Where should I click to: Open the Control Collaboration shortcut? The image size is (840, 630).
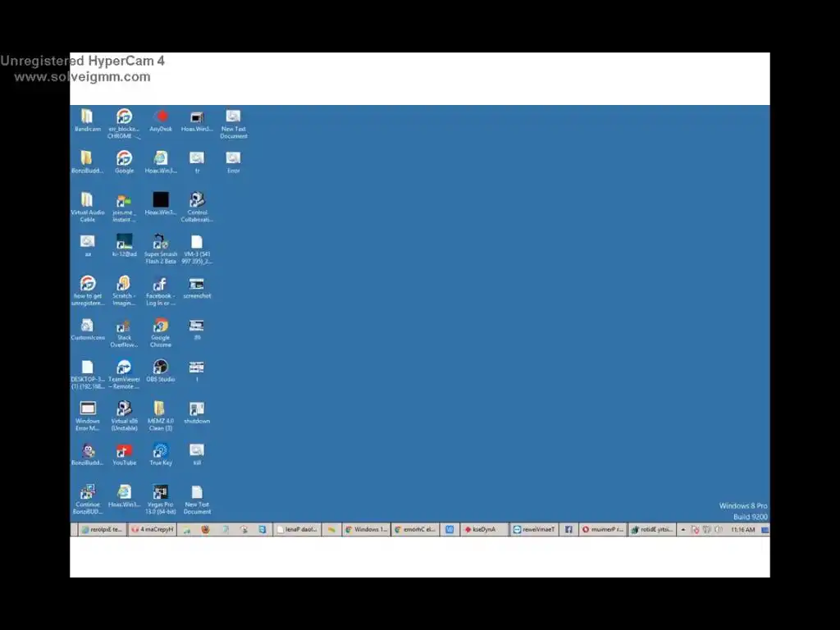197,208
